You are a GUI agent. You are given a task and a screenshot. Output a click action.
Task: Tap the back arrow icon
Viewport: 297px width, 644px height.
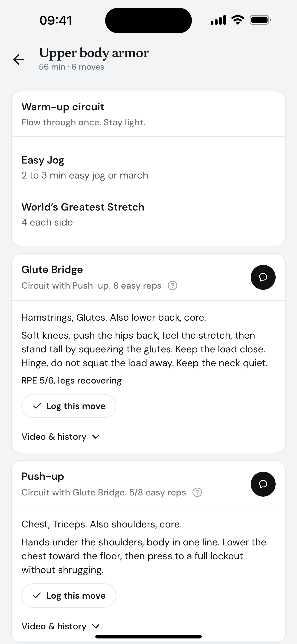(19, 59)
